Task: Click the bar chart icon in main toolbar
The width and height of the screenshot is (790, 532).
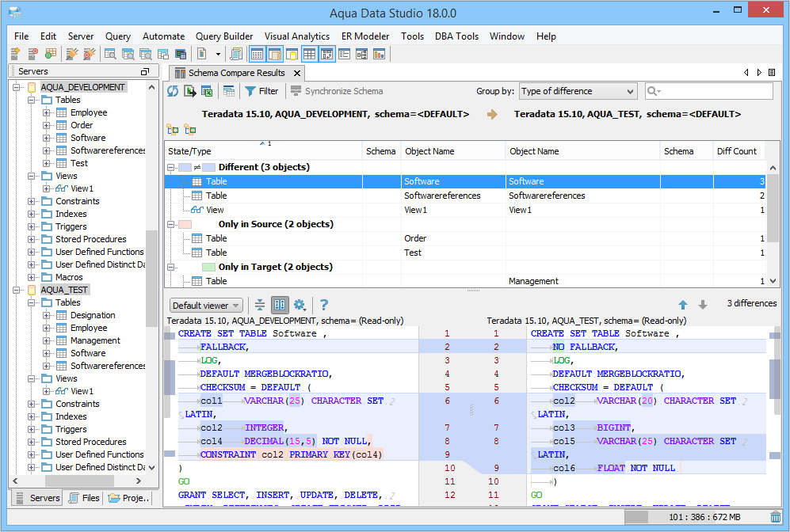Action: click(x=379, y=54)
